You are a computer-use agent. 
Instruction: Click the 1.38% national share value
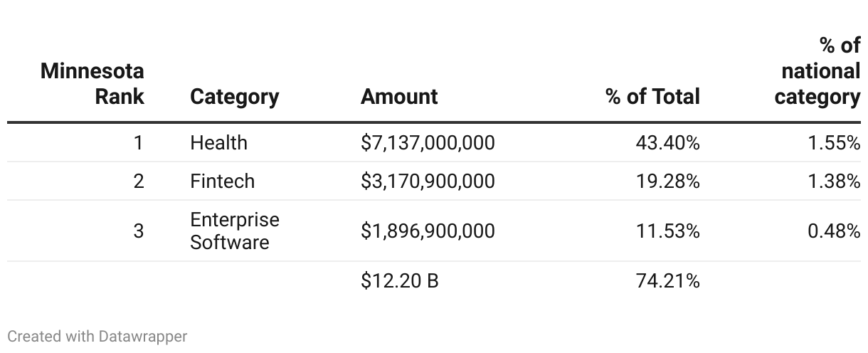click(833, 181)
